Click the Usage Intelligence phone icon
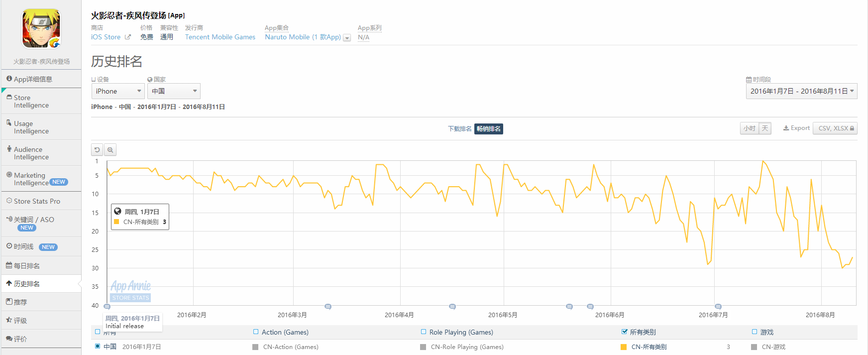 pyautogui.click(x=9, y=122)
